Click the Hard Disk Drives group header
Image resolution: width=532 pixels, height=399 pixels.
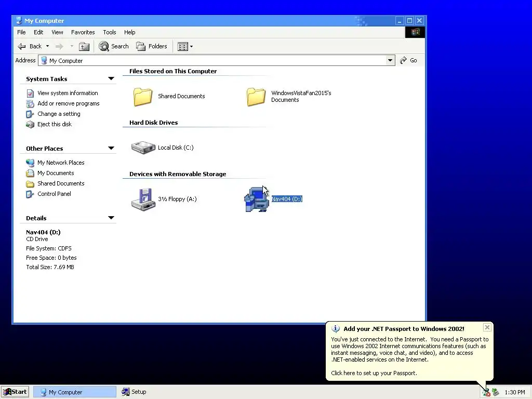pyautogui.click(x=153, y=123)
